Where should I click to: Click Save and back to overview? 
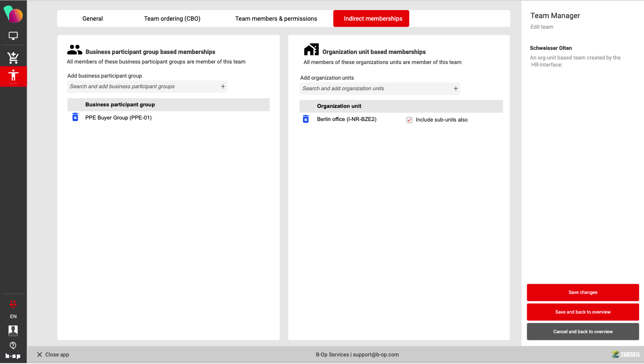583,312
